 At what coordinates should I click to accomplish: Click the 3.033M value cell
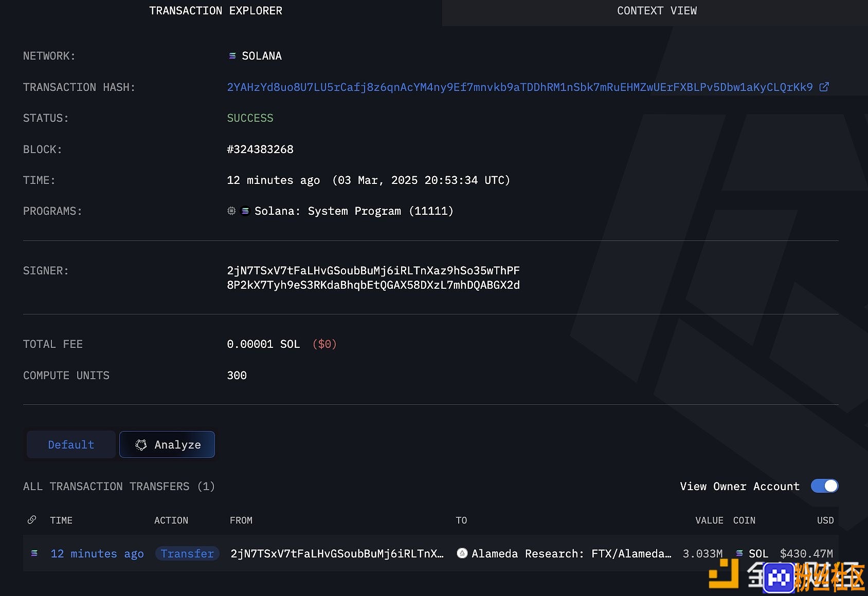[702, 554]
